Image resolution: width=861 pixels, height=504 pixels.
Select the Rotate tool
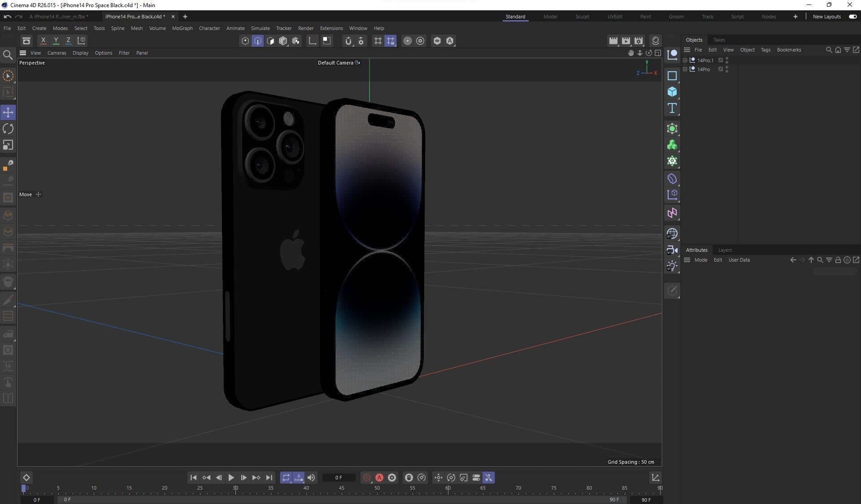[x=8, y=129]
